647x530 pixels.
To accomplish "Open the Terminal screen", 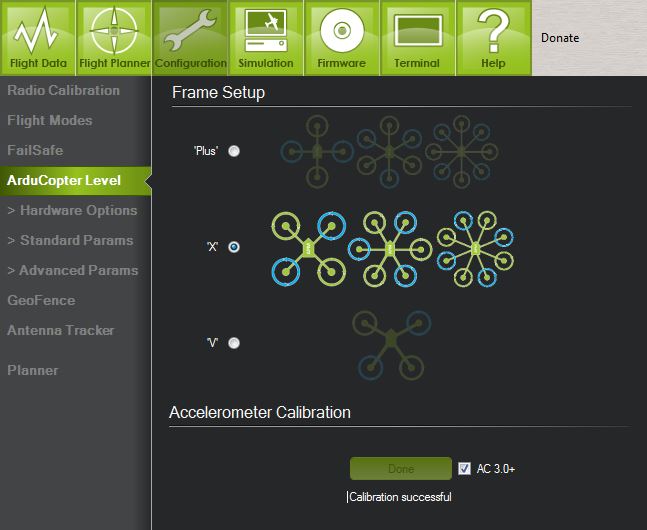I will click(x=418, y=38).
